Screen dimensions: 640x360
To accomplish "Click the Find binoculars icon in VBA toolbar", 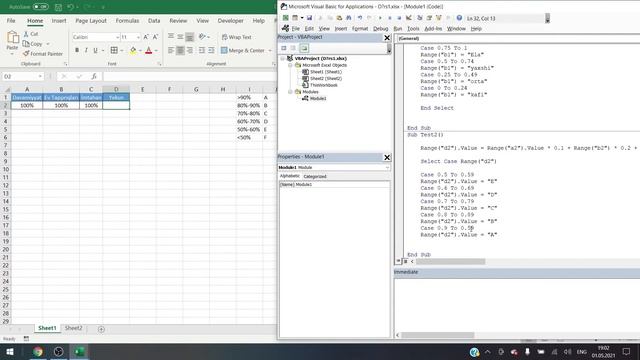I will (349, 18).
